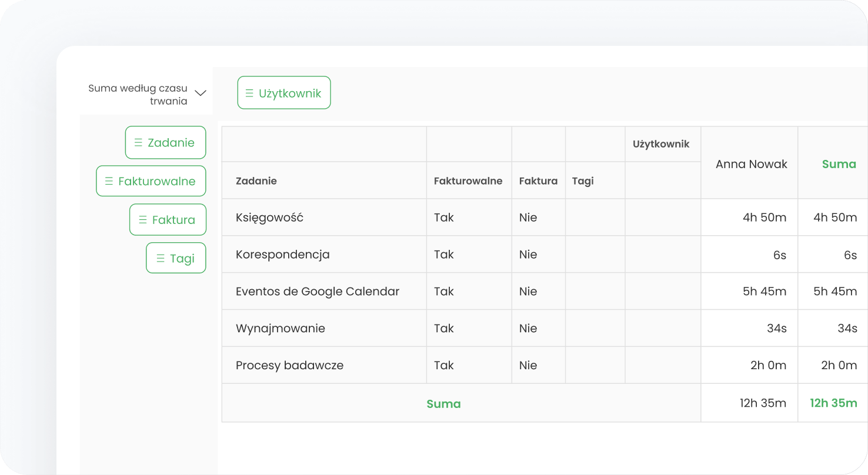This screenshot has height=475, width=868.
Task: Select the Eventos de Google Calendar row
Action: (x=318, y=292)
